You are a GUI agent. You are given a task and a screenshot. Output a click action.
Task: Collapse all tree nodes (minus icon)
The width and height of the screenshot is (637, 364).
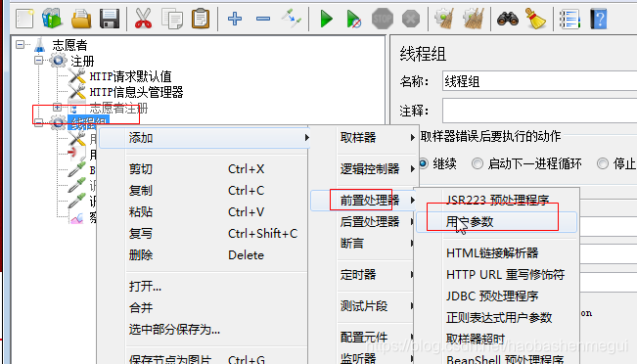263,19
